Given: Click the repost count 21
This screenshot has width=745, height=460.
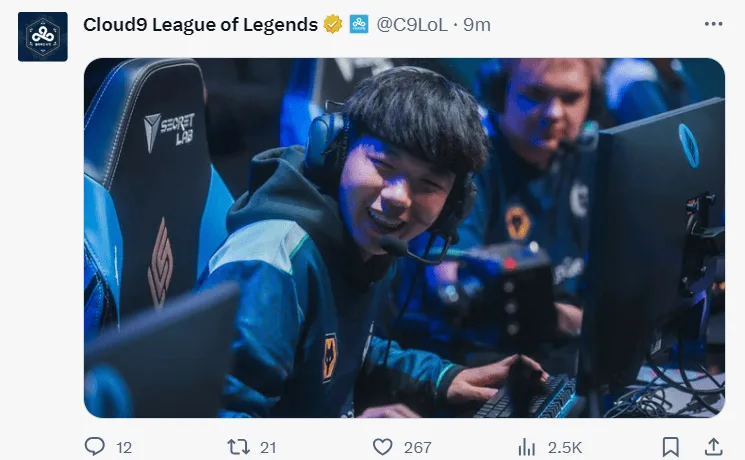Looking at the screenshot, I should click(268, 448).
